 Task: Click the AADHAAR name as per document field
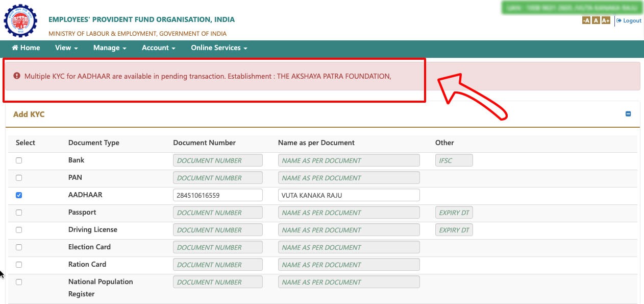pyautogui.click(x=349, y=195)
